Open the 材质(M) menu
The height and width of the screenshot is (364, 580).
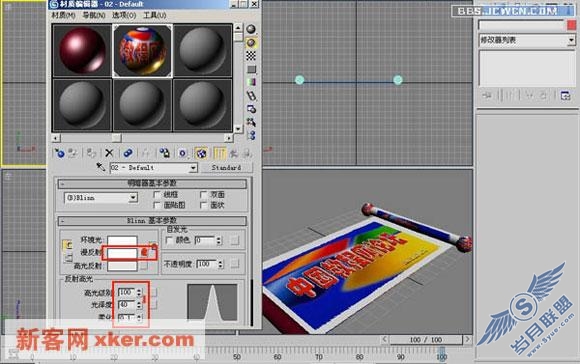tap(63, 15)
